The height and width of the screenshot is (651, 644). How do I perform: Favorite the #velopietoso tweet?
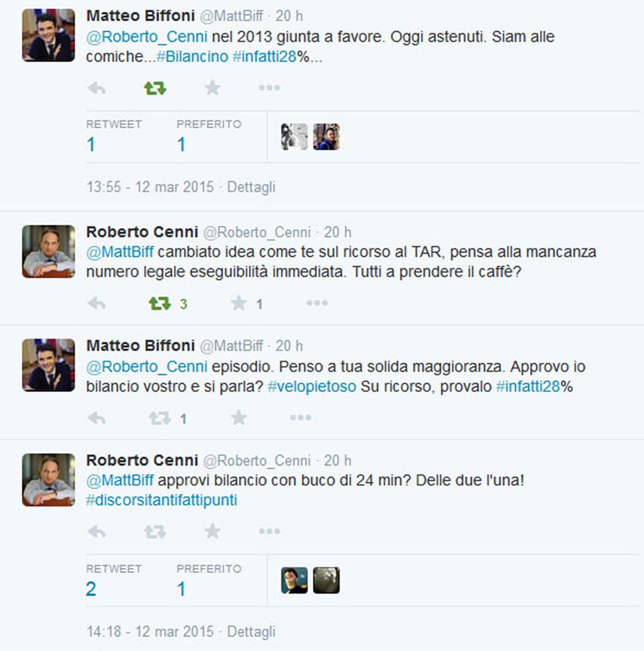[x=239, y=418]
